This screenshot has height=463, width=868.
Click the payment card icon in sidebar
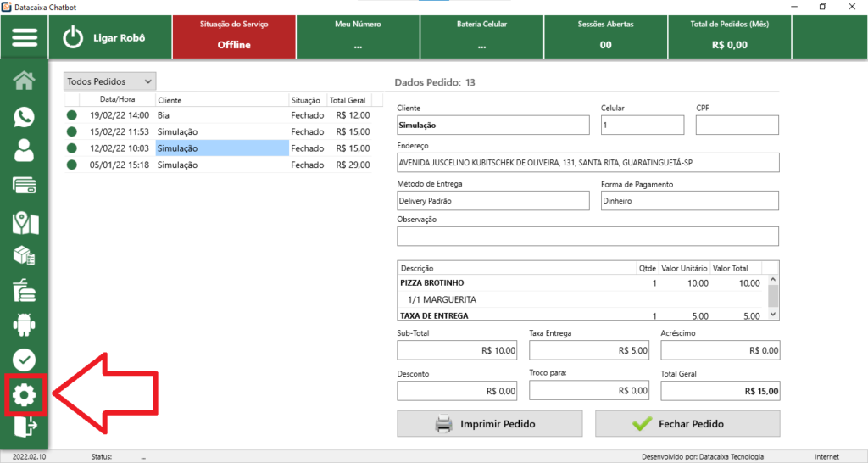(x=25, y=186)
